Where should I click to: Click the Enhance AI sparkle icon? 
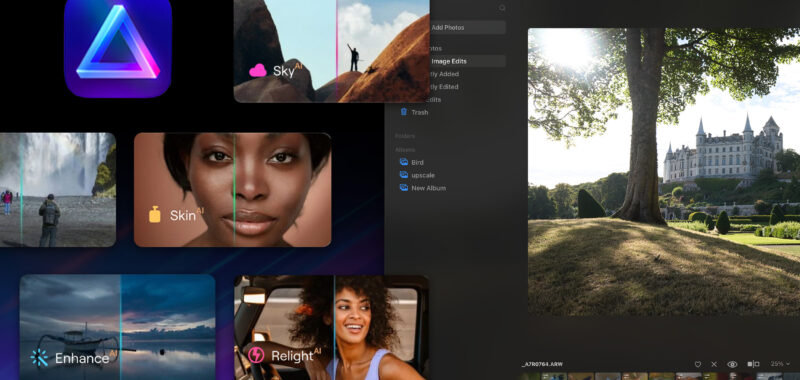click(39, 358)
